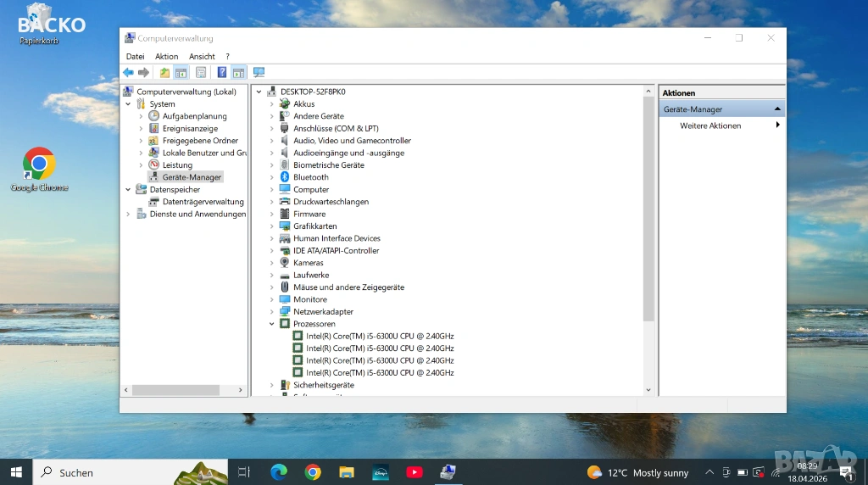Expand Dienste und Anwendungen node
This screenshot has width=868, height=485.
(129, 215)
